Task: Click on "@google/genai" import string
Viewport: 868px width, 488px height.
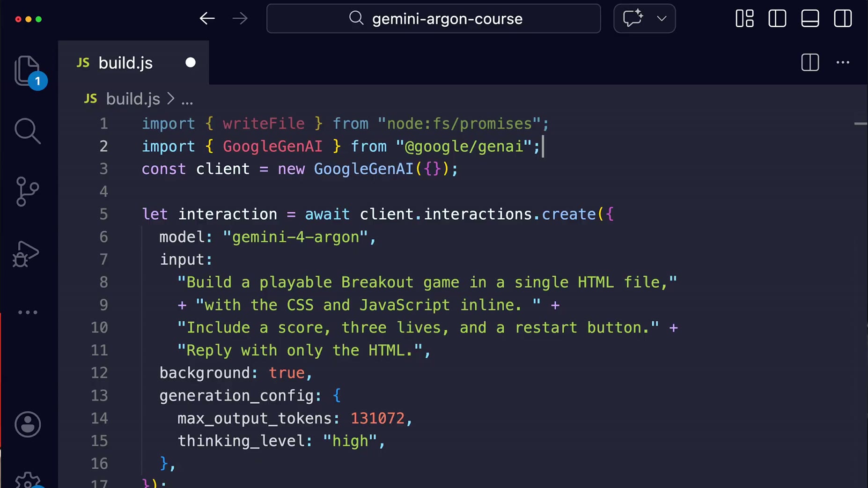Action: 463,147
